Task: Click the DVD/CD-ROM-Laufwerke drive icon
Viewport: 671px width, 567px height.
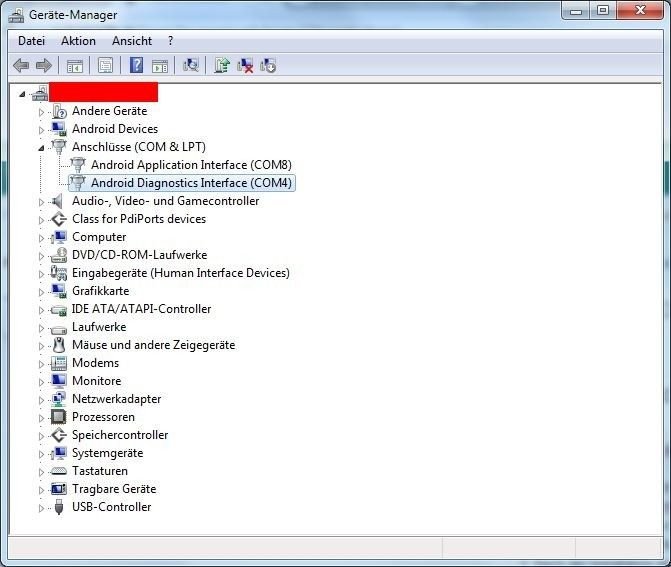Action: [59, 255]
